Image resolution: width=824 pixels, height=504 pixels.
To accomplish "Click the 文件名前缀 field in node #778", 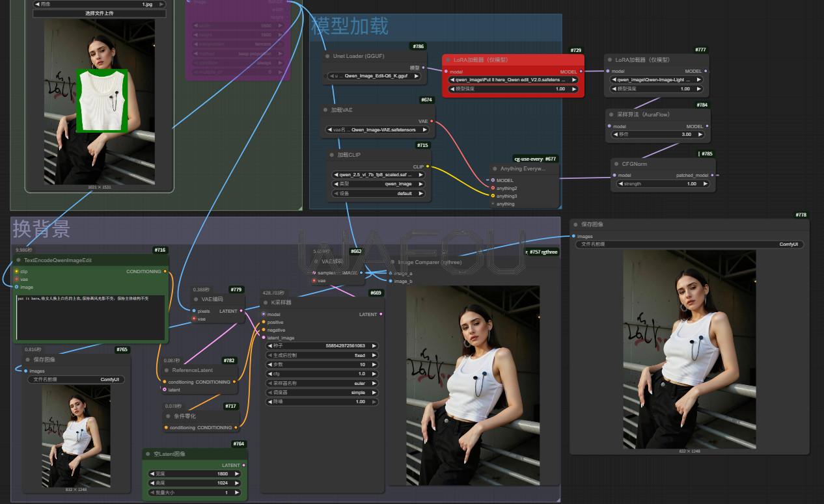I will (689, 245).
